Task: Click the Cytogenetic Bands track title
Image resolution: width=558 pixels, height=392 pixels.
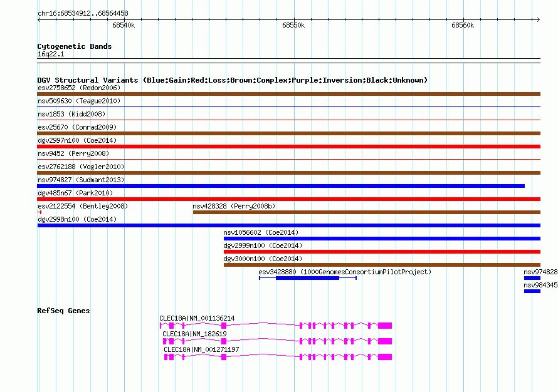Action: click(x=75, y=46)
